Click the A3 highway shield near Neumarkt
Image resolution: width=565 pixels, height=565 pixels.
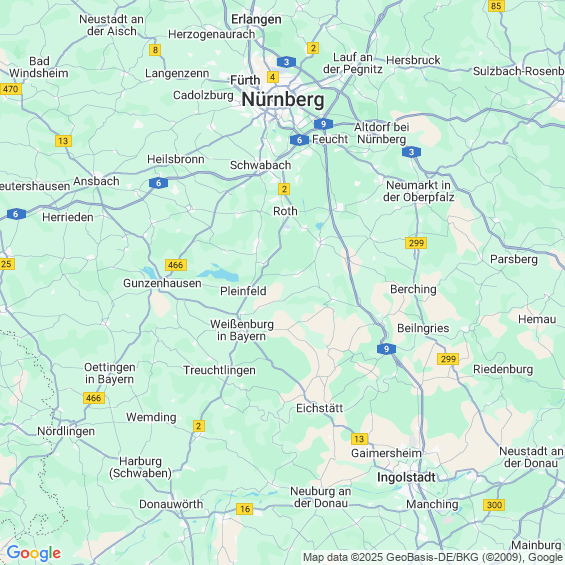(x=411, y=152)
